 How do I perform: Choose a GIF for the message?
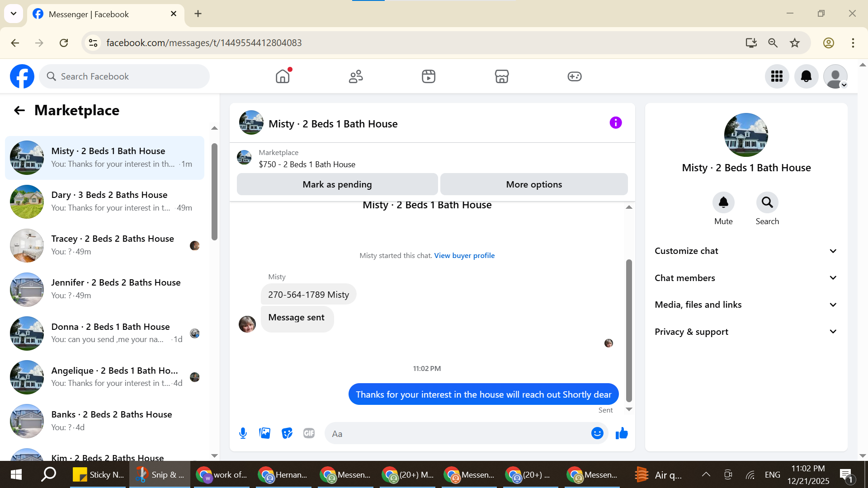(309, 433)
